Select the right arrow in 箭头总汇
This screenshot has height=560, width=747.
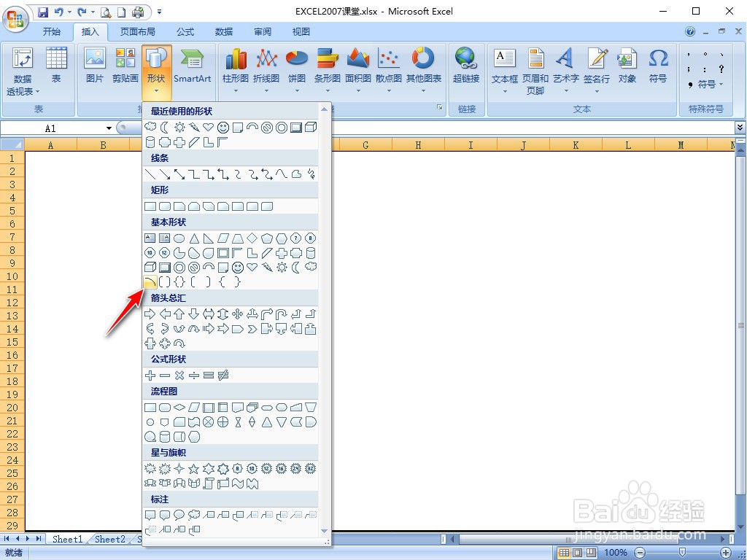[150, 314]
